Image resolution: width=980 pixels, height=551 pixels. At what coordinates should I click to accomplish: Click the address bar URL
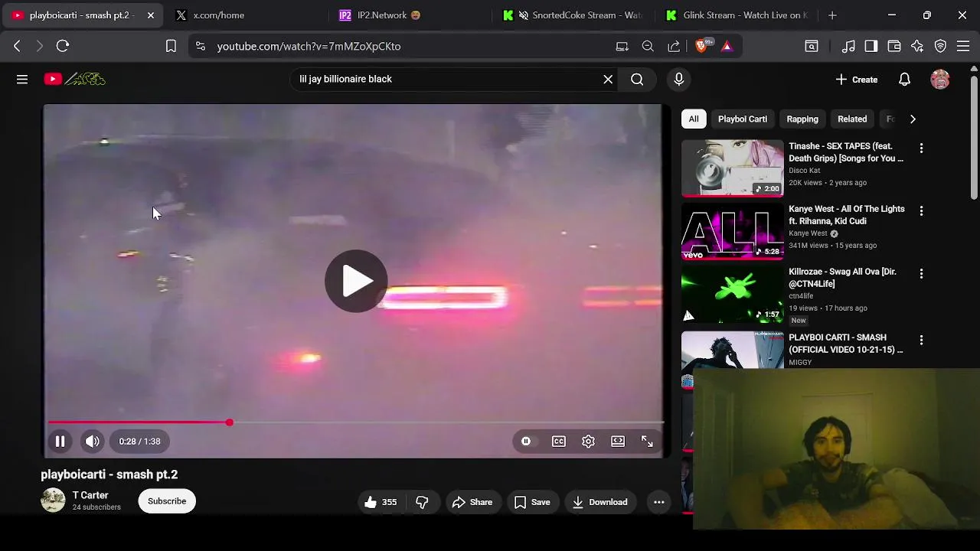[309, 46]
